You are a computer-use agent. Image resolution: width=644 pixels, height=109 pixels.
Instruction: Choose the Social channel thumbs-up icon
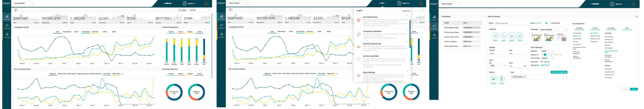pos(503,36)
